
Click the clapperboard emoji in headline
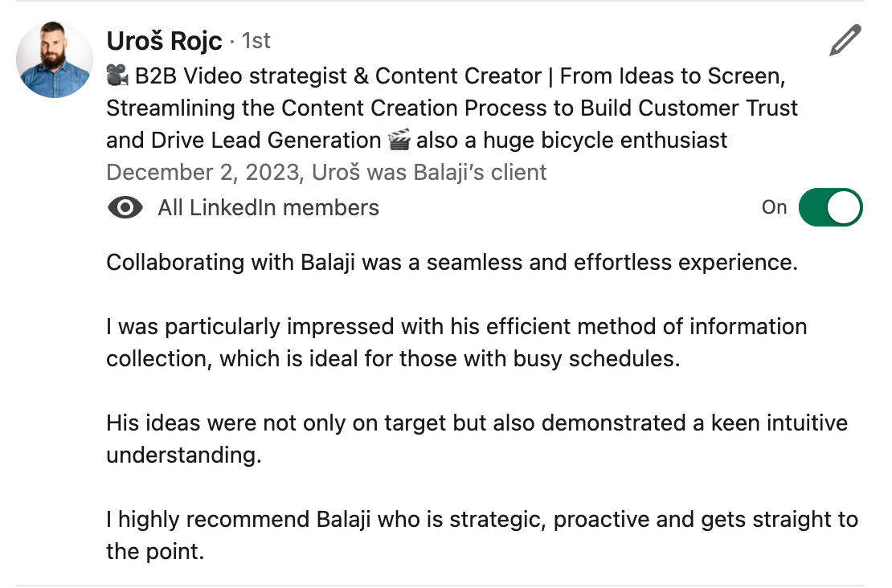tap(399, 141)
